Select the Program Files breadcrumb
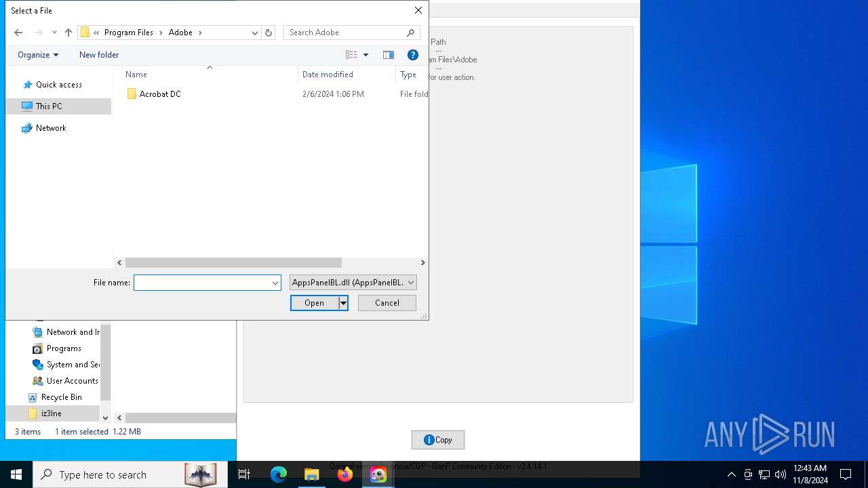868x488 pixels. [x=129, y=33]
